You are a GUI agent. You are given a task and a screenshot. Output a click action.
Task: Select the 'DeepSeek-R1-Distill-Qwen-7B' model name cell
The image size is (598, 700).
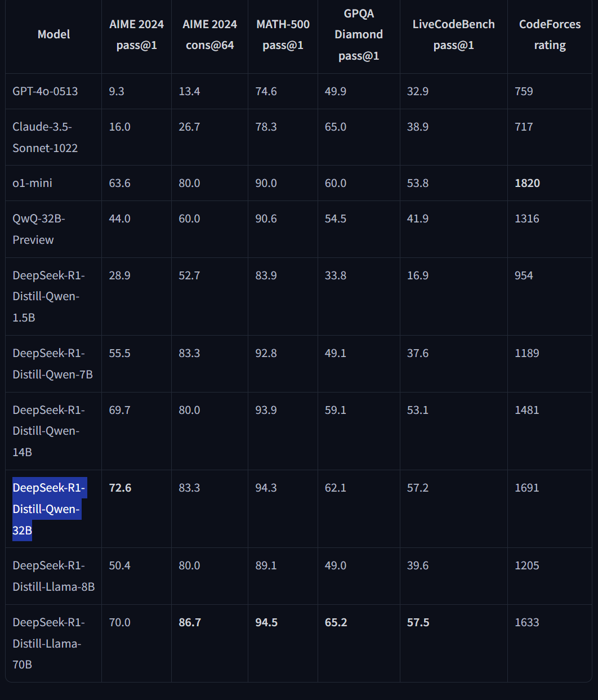coord(53,364)
